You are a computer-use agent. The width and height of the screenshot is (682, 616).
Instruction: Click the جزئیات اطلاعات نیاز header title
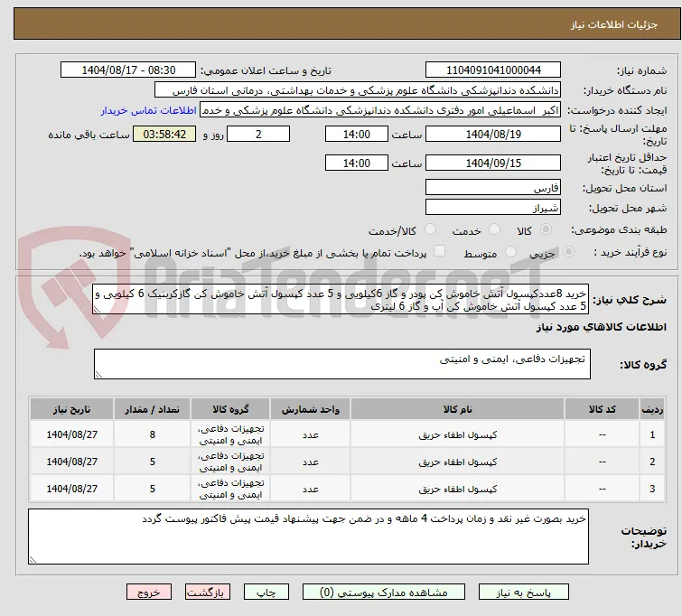[x=614, y=24]
